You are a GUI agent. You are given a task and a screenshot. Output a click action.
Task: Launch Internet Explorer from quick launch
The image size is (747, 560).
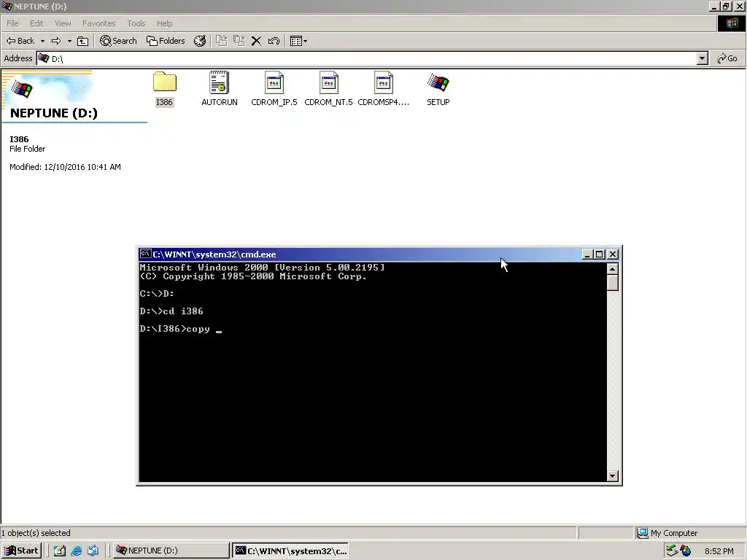point(76,551)
